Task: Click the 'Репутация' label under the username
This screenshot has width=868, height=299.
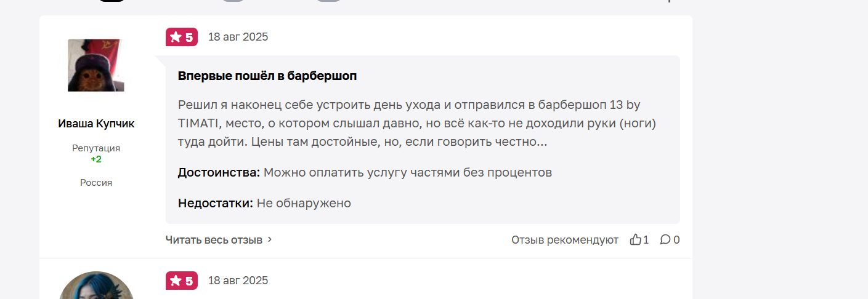Action: (x=96, y=148)
